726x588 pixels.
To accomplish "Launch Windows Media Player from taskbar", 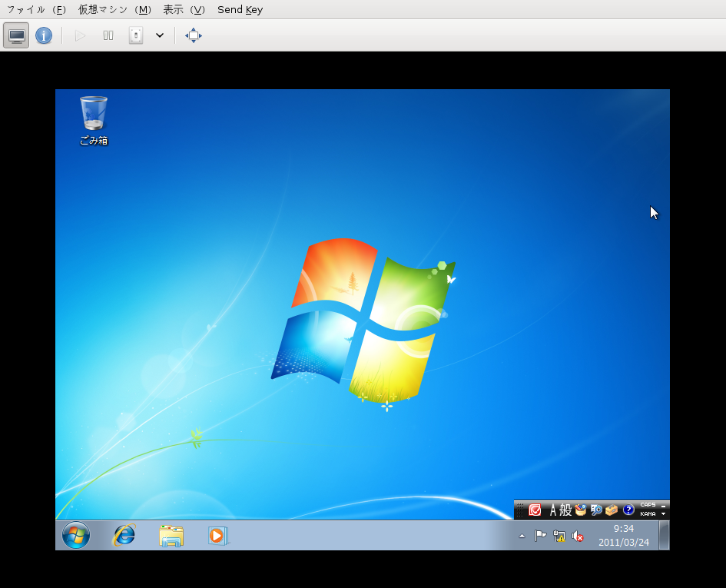I will point(218,536).
